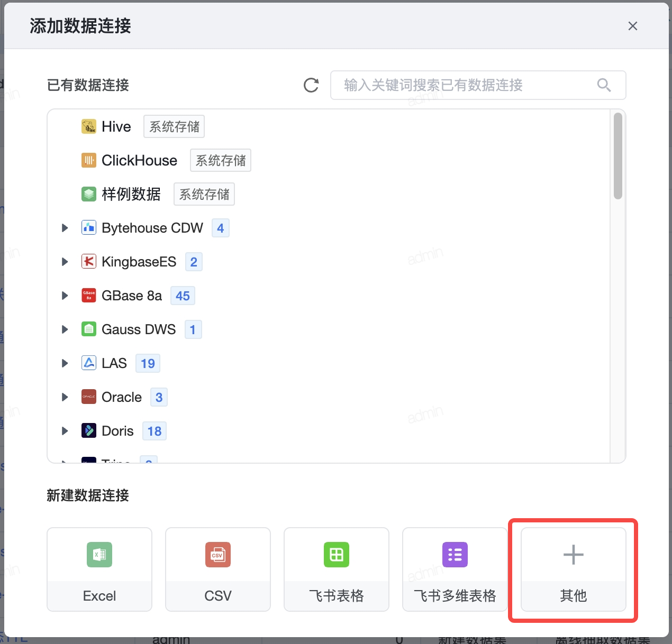Expand the Oracle connection group
The image size is (672, 644).
click(65, 397)
